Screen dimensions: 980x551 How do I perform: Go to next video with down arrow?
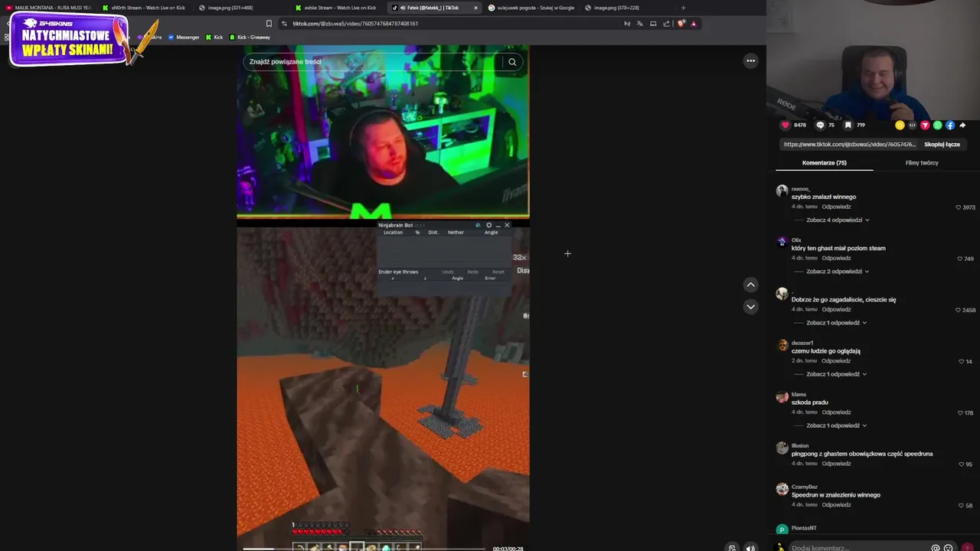750,306
